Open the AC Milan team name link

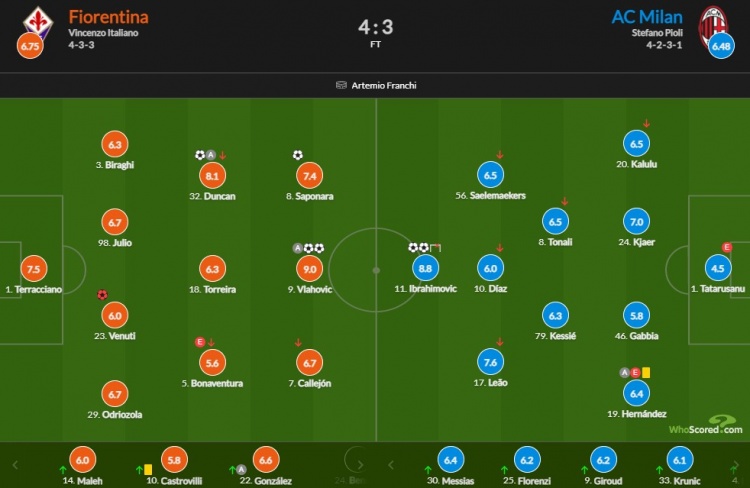point(647,17)
